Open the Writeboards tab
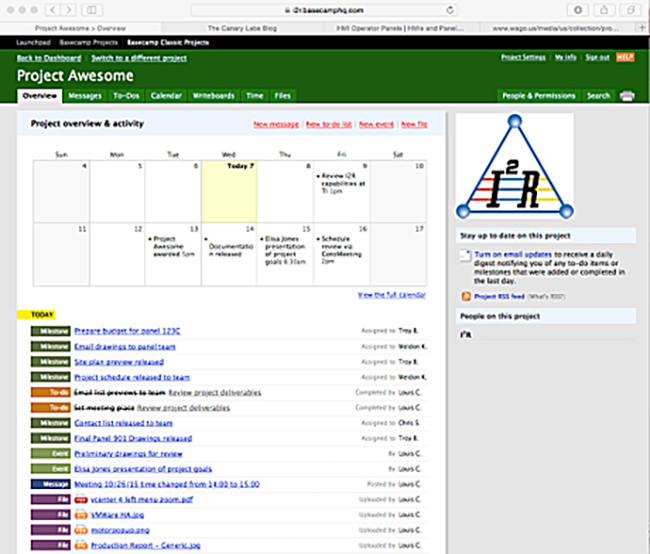This screenshot has width=650, height=554. point(213,96)
